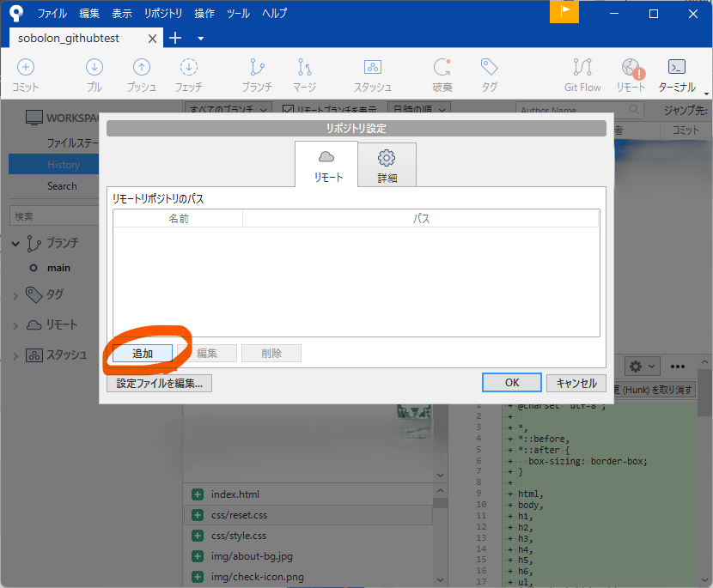
Task: Click the plus icon beside img/check-icon.png
Action: [198, 577]
